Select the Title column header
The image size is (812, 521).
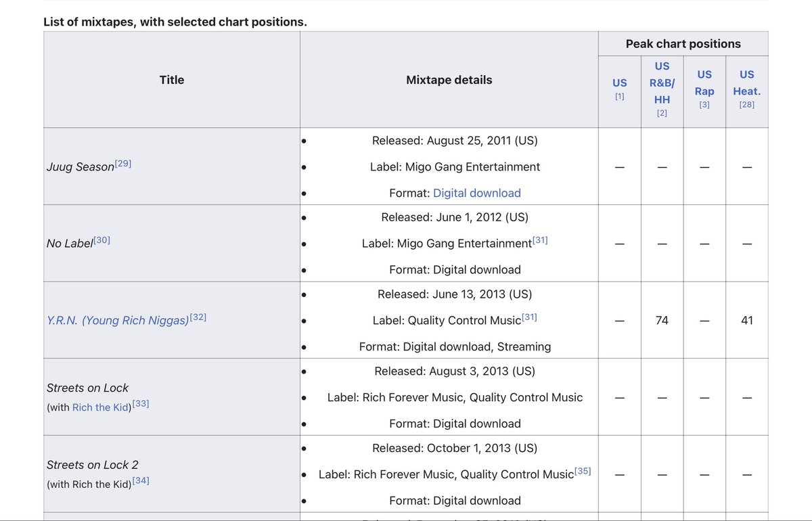171,80
